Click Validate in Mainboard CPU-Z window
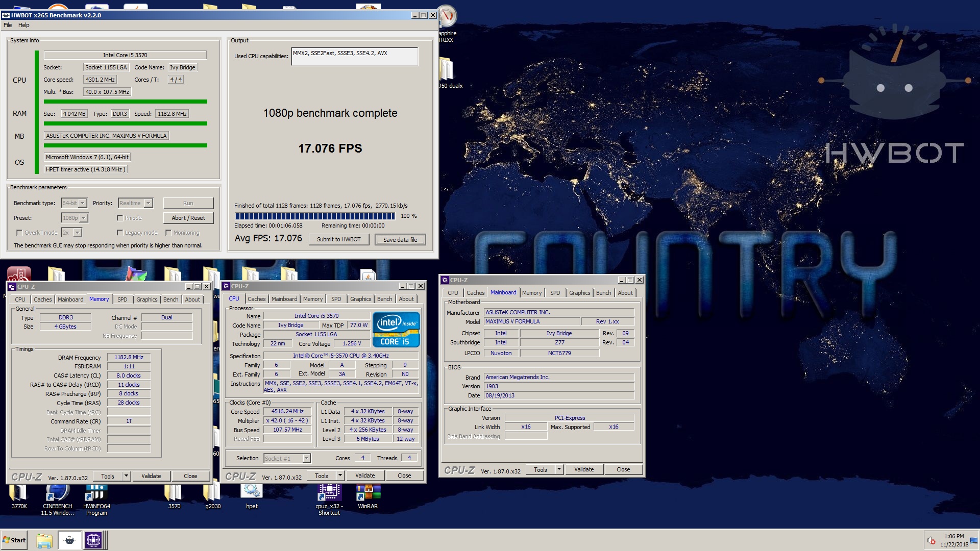This screenshot has width=980, height=551. pos(584,469)
